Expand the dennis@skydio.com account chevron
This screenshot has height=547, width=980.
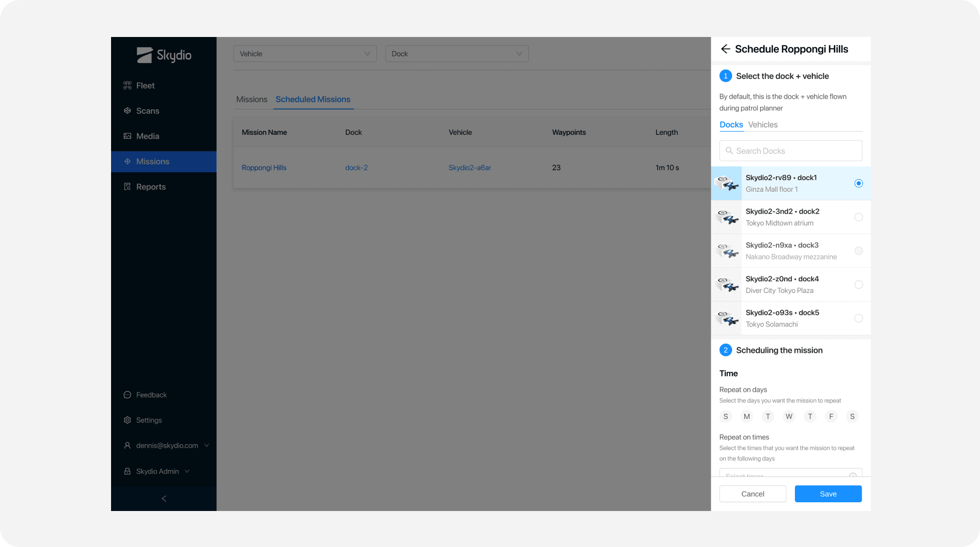207,445
